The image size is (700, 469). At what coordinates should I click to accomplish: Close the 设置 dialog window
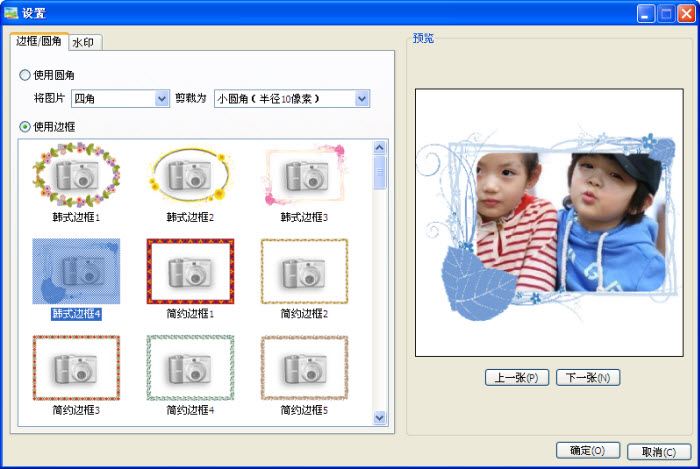pyautogui.click(x=686, y=13)
